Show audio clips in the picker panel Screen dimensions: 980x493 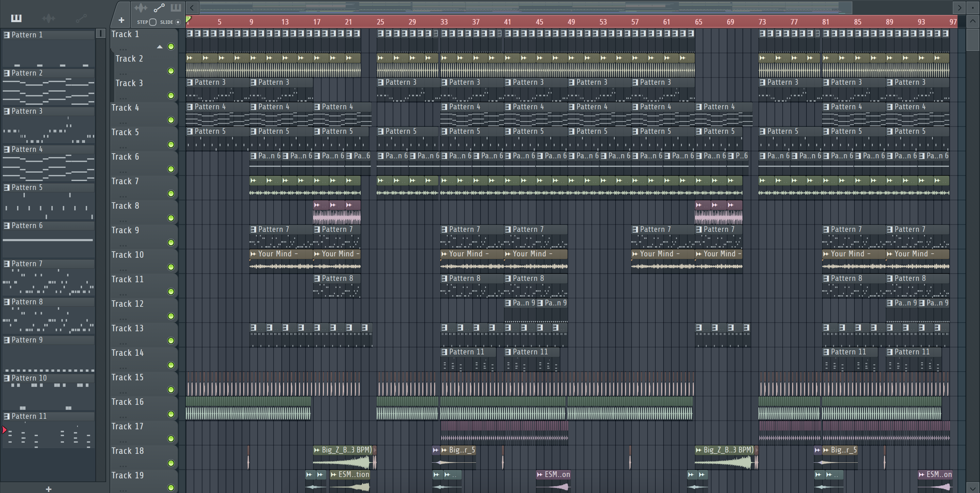tap(49, 18)
